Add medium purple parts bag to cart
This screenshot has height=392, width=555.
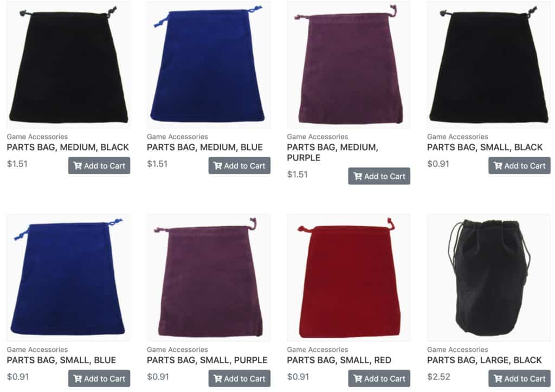(379, 176)
